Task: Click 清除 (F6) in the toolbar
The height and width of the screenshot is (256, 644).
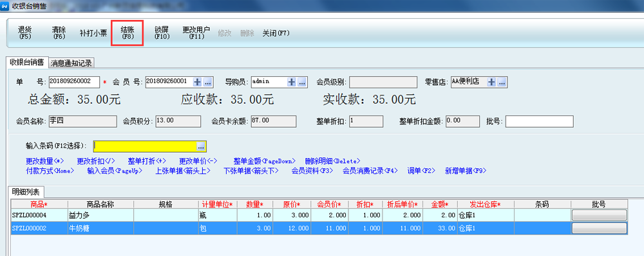Action: point(59,32)
